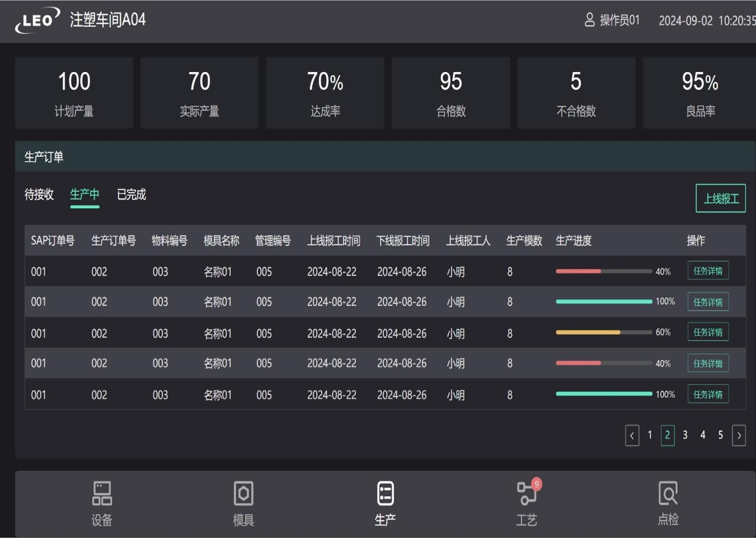Screen dimensions: 756x538
Task: Select the 生产 production icon
Action: (385, 493)
